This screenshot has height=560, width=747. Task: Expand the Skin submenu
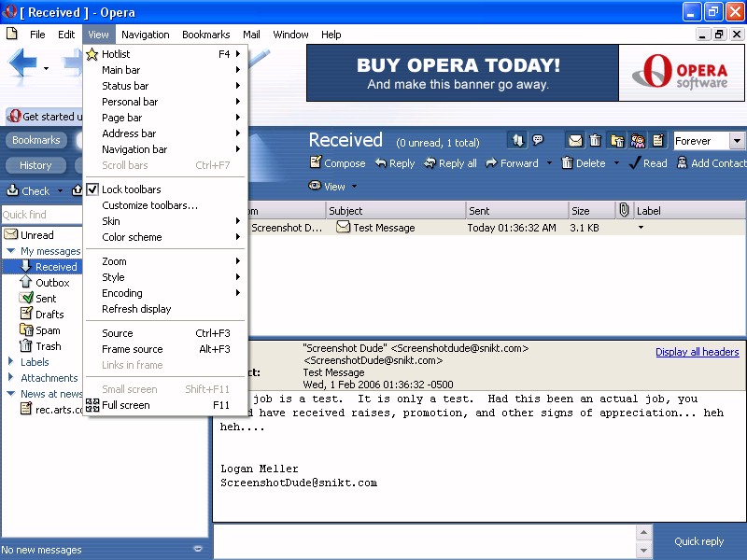click(165, 221)
